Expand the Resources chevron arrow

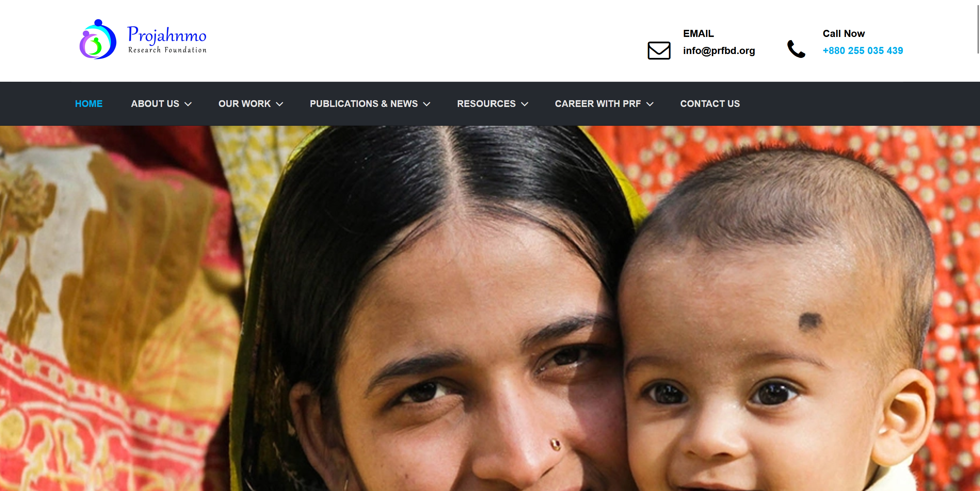tap(524, 104)
